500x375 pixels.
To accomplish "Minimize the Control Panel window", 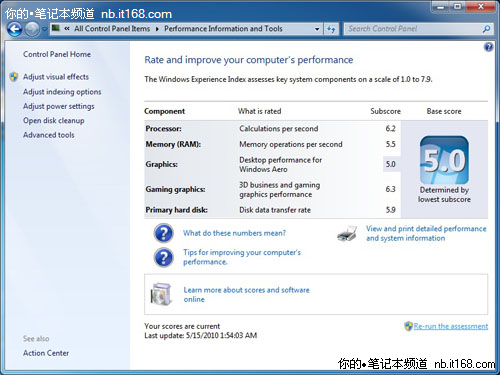I will pyautogui.click(x=441, y=7).
